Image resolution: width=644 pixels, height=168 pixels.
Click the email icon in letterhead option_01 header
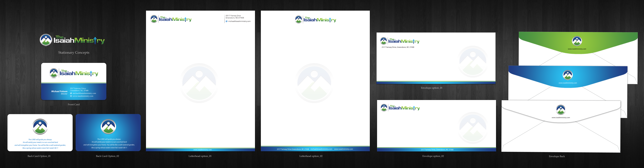pos(226,21)
